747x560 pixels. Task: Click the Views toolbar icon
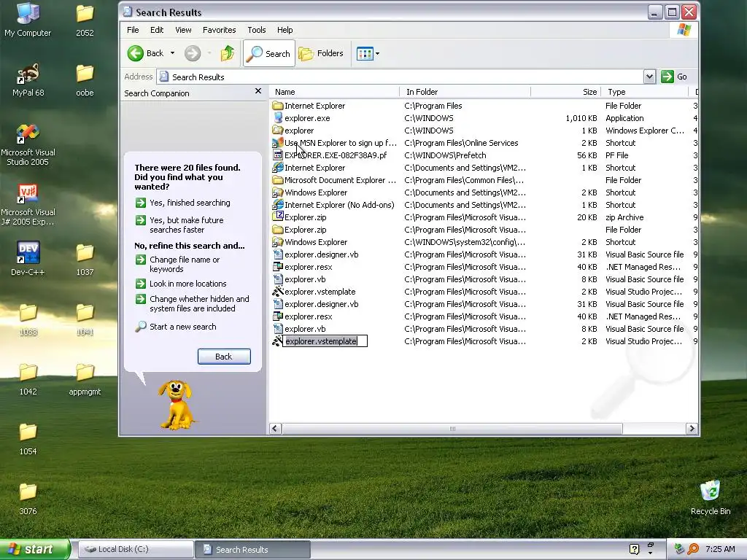pos(365,53)
